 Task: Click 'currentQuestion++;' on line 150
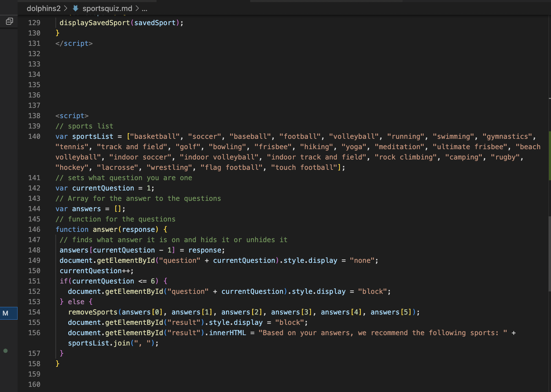click(x=97, y=271)
